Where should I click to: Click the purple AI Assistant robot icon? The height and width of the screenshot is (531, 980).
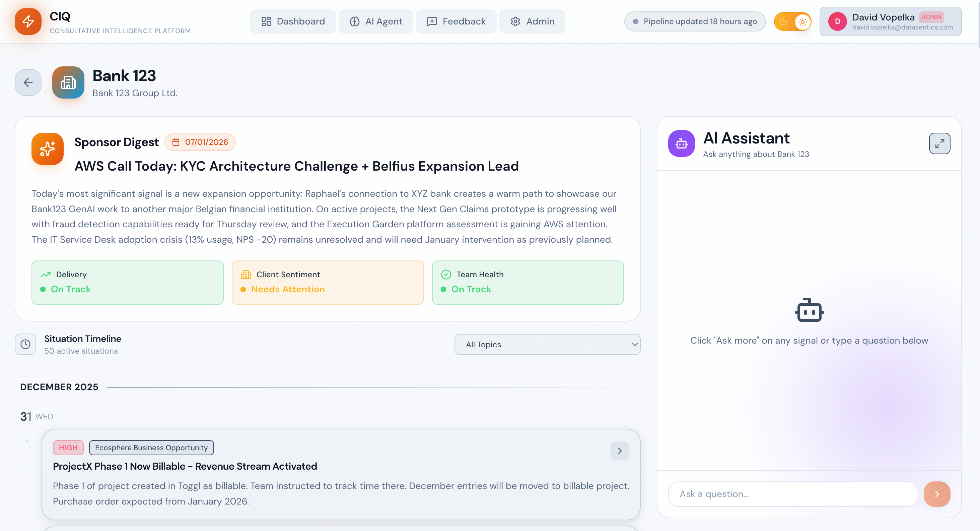(681, 143)
